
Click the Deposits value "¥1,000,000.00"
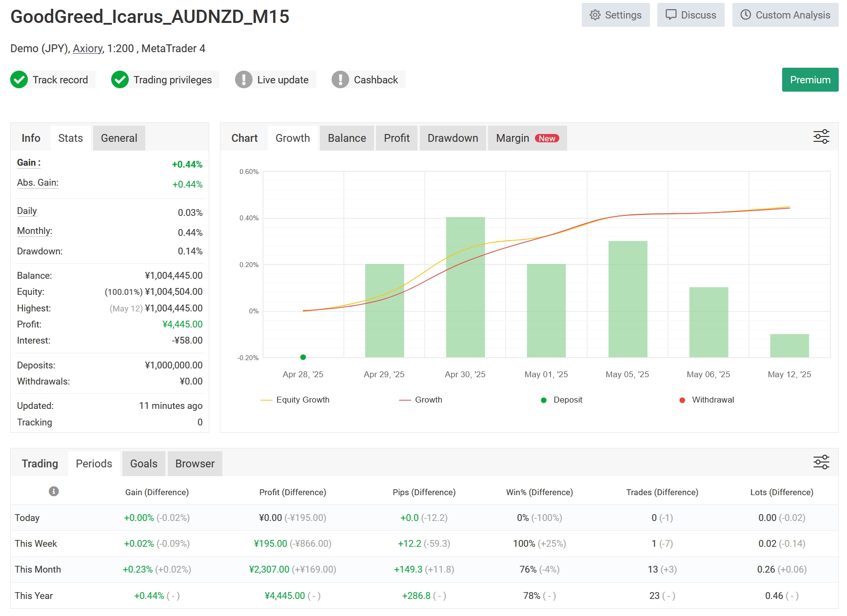point(174,366)
